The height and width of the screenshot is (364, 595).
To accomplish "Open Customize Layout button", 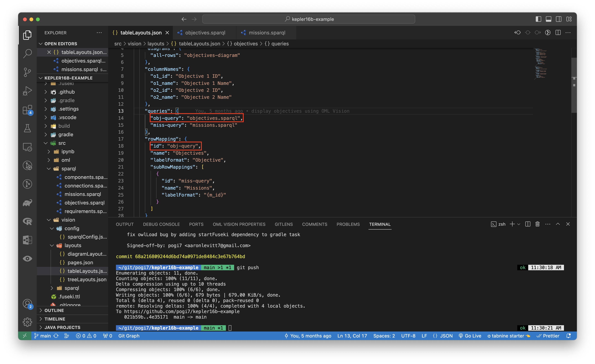I will point(569,19).
